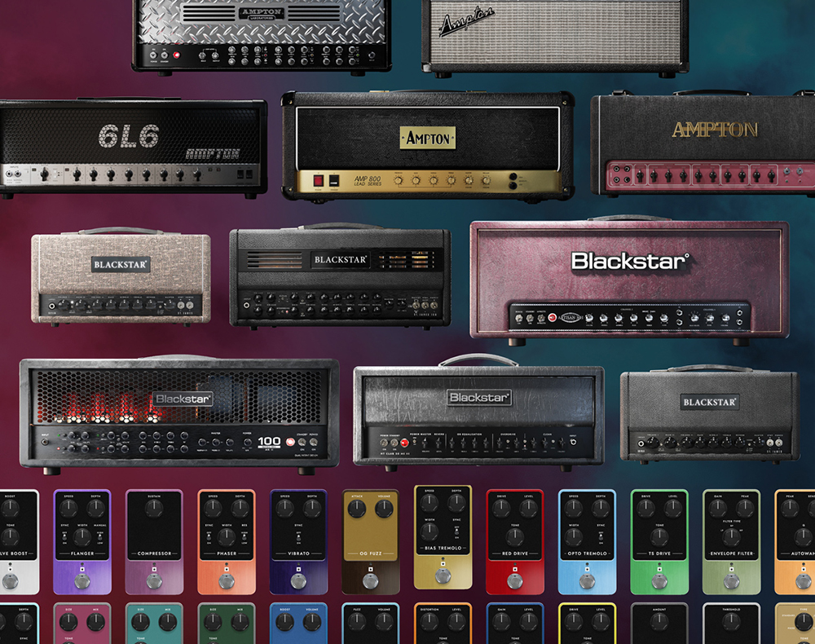Click the Filter Type knob on Envelope Filter
This screenshot has width=815, height=644.
pos(732,538)
